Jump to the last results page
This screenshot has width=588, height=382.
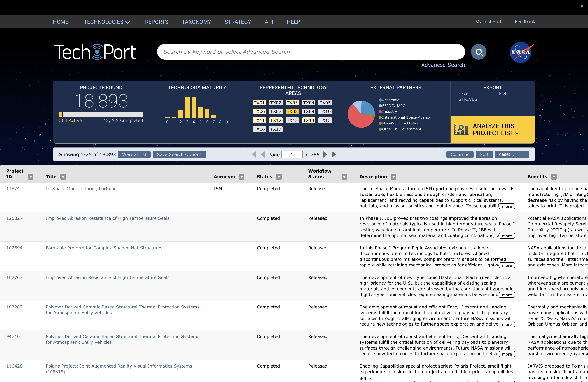click(x=334, y=154)
